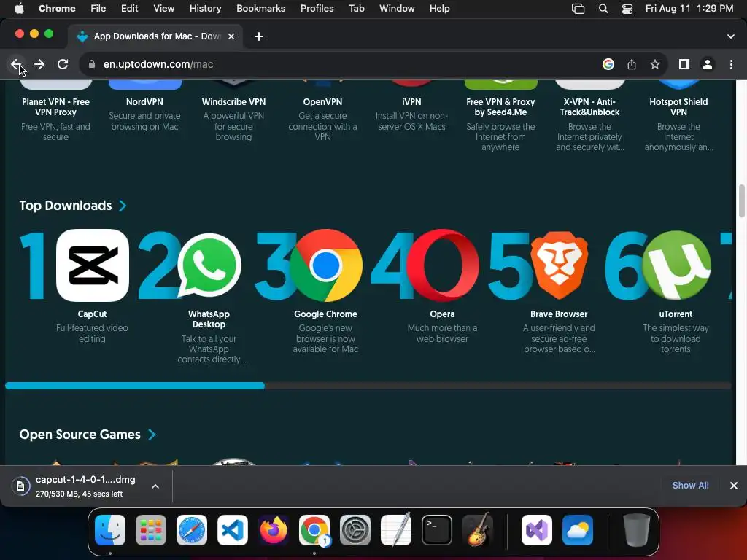Screen dimensions: 747x560
Task: Open the Window menu
Action: point(397,9)
